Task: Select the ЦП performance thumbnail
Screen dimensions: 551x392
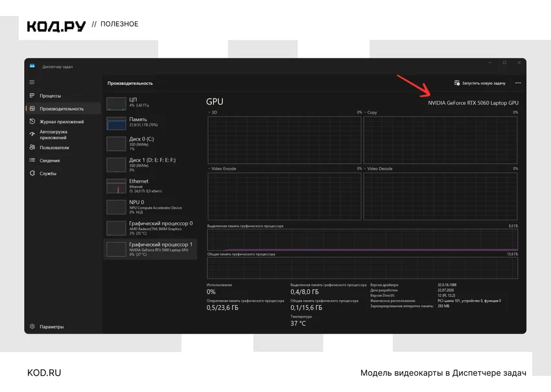Action: point(116,104)
